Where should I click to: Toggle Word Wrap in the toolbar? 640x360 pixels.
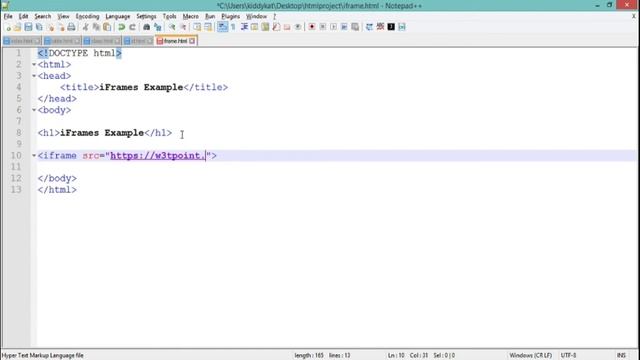222,27
